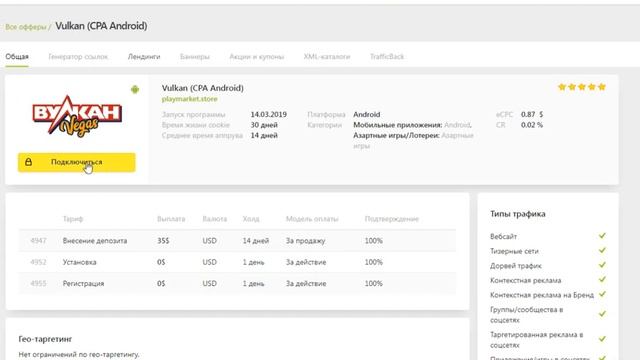
Task: Click tariff ID 4955
Action: pyautogui.click(x=38, y=283)
